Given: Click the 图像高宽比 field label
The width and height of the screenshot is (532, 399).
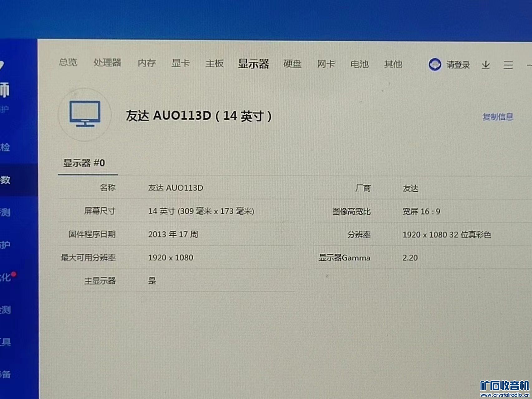Looking at the screenshot, I should click(x=351, y=212).
